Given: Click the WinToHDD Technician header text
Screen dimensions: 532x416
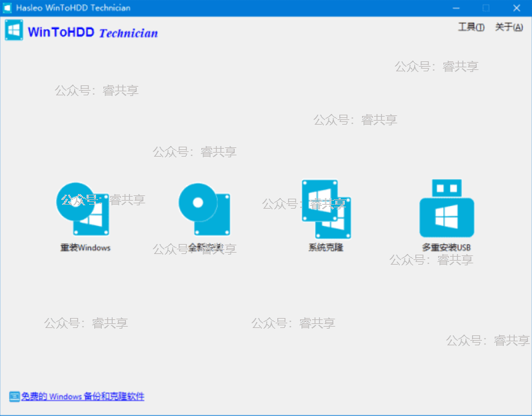Looking at the screenshot, I should click(93, 33).
